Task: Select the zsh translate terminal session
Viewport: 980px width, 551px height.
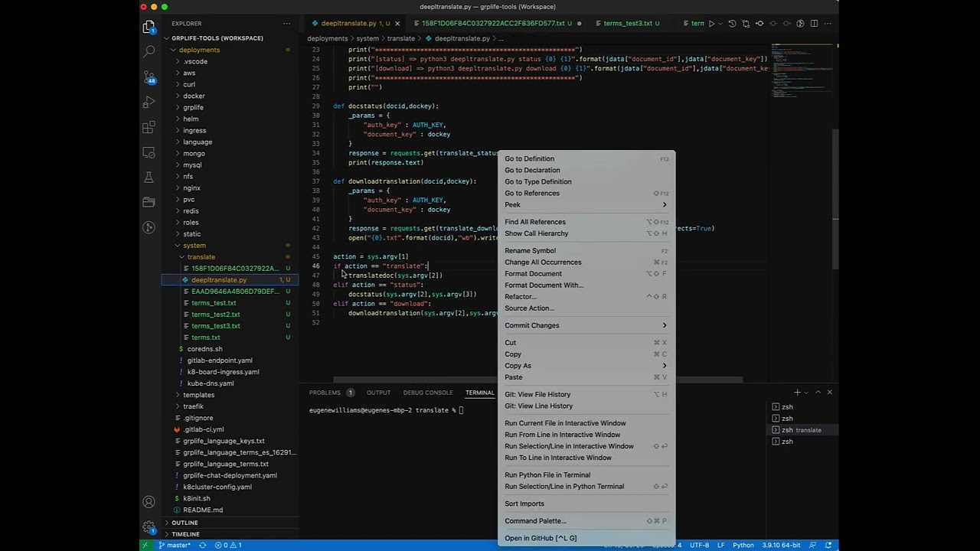Action: coord(801,430)
